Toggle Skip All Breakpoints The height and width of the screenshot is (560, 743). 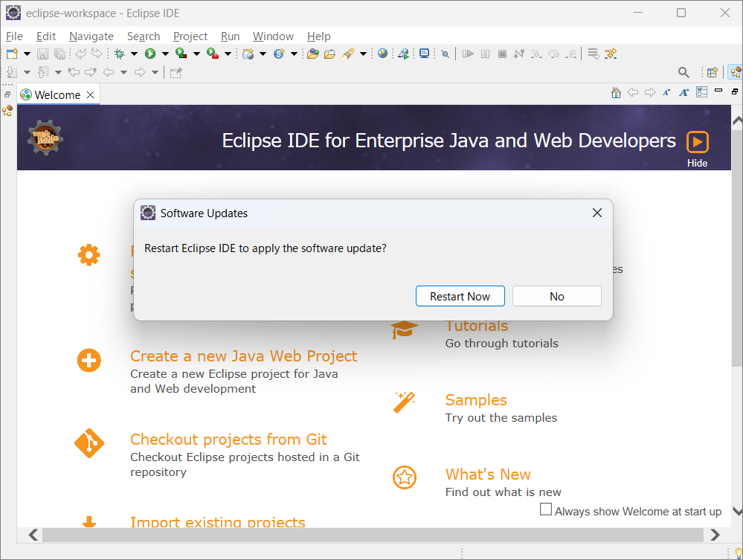point(445,54)
